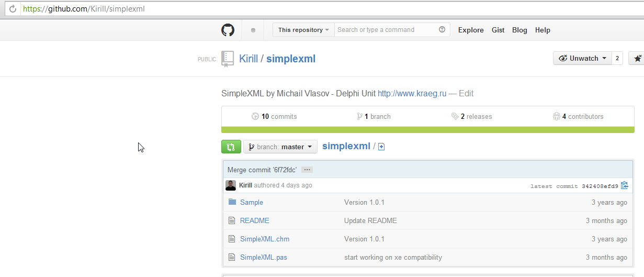Open the This repository scope dropdown

[x=303, y=30]
